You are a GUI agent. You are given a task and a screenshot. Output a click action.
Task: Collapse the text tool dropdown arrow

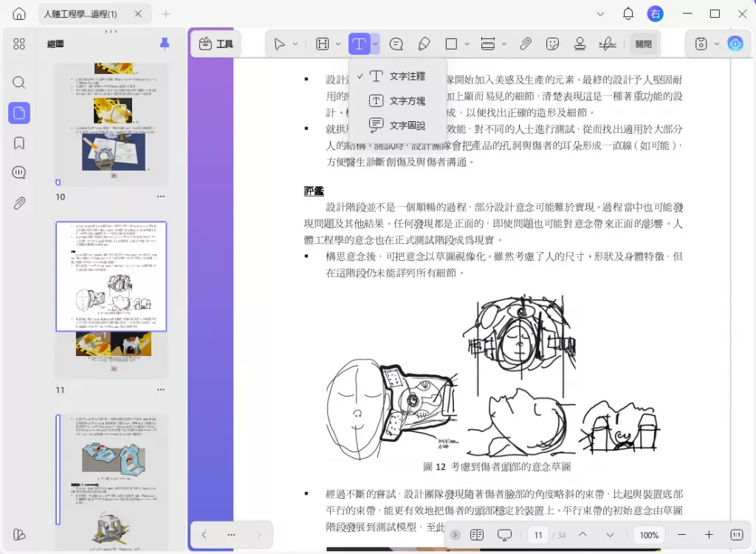[x=375, y=44]
